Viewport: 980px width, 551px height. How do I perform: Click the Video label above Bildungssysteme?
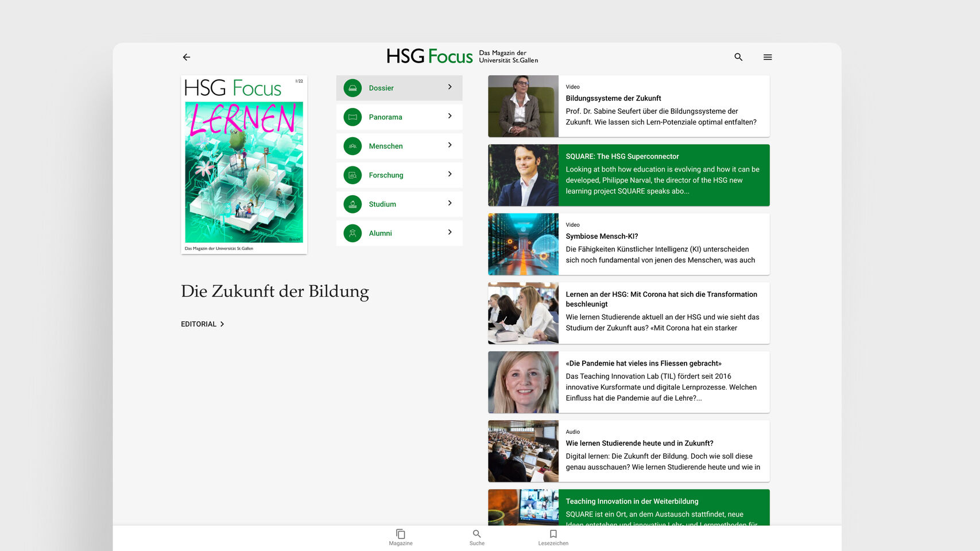(x=572, y=87)
